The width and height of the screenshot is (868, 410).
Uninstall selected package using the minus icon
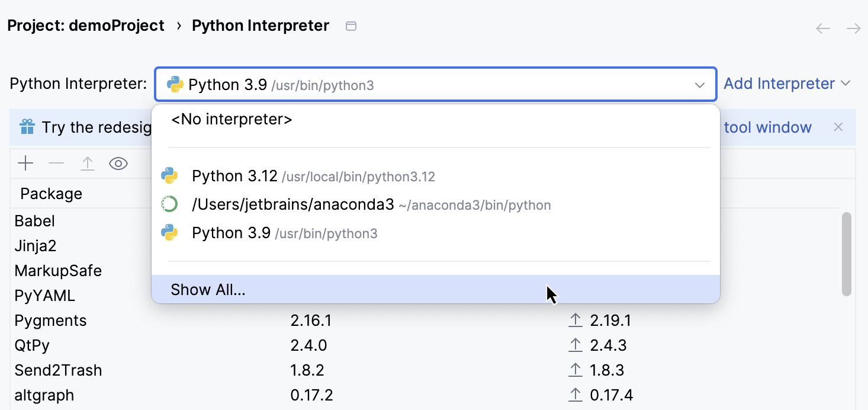pos(56,164)
